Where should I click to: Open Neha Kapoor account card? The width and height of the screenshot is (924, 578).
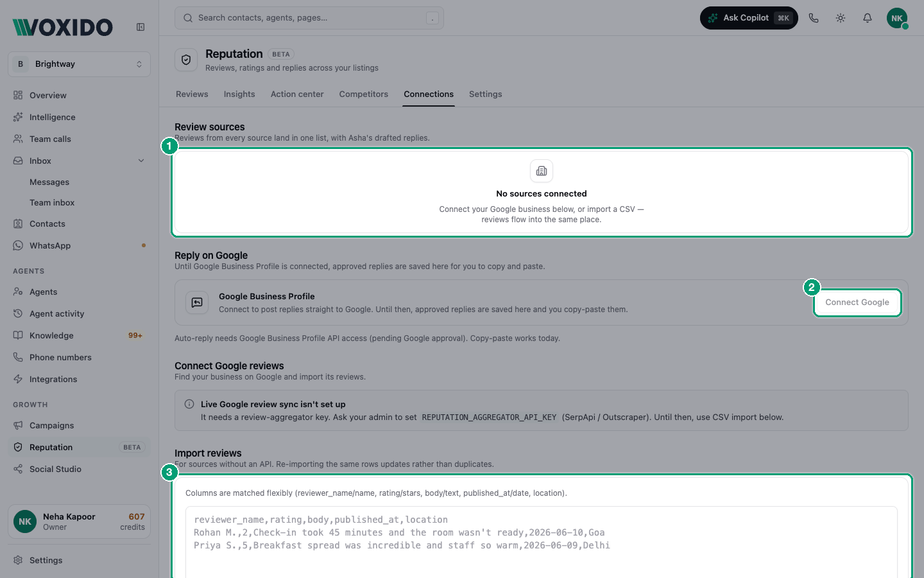(80, 521)
